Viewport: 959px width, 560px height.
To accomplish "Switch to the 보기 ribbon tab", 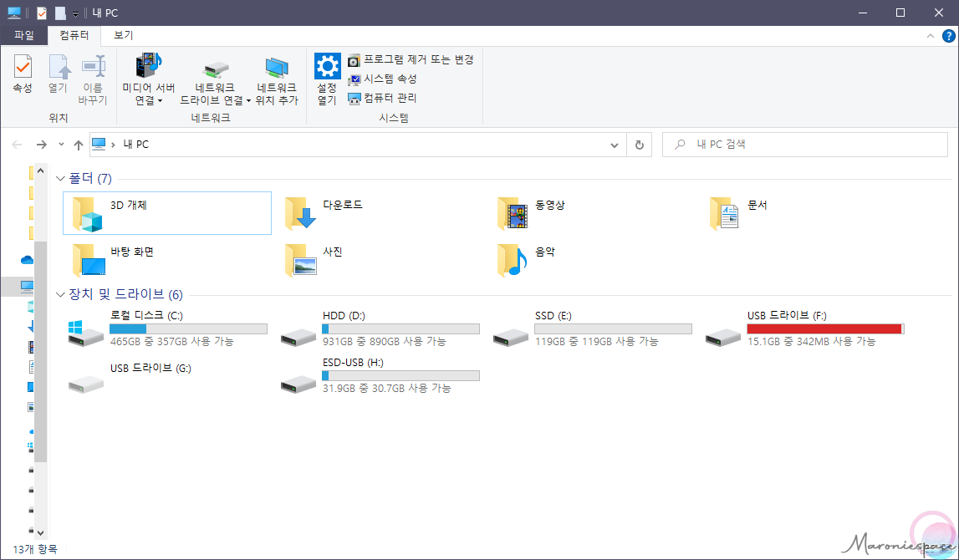I will point(124,35).
